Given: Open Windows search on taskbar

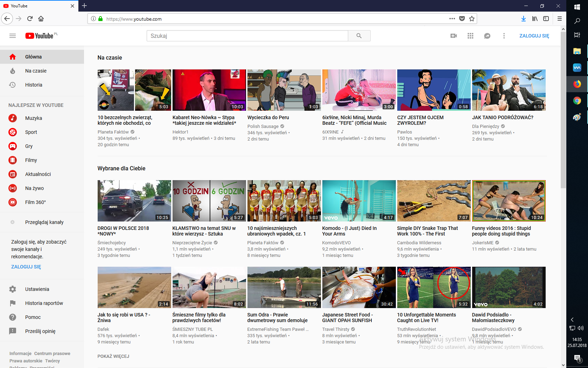Looking at the screenshot, I should click(577, 21).
